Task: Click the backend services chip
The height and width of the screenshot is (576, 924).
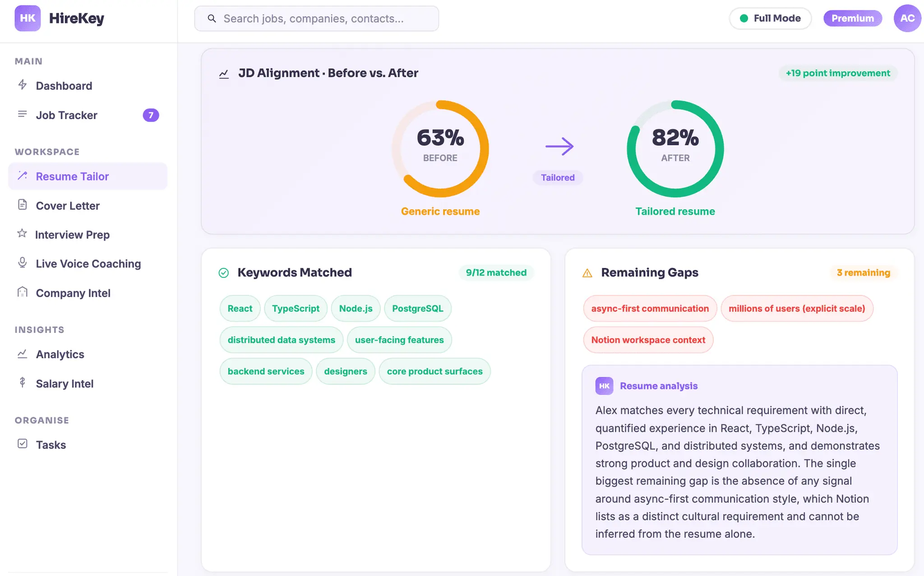Action: click(266, 371)
